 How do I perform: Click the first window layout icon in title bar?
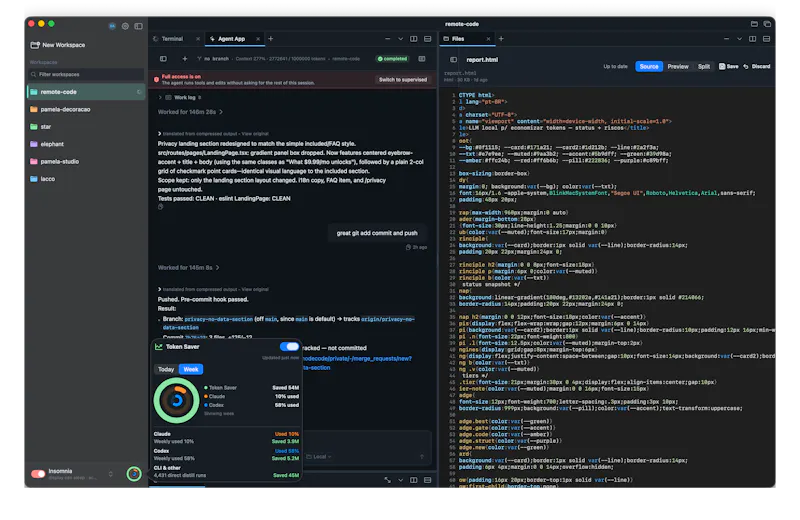point(754,24)
